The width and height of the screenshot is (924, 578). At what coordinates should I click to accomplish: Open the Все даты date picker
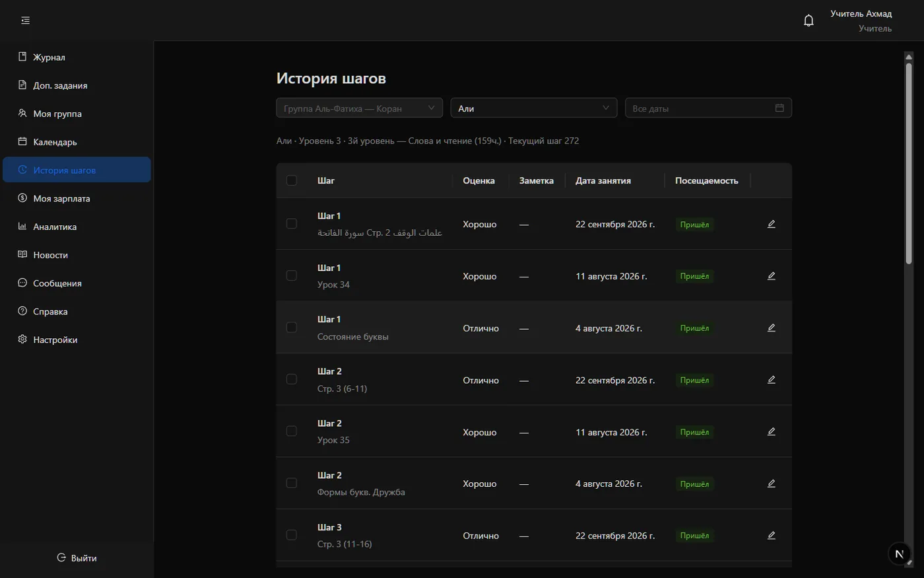tap(708, 108)
